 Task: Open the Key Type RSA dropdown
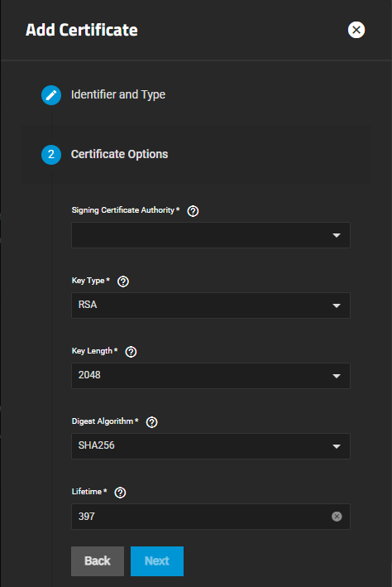[211, 306]
